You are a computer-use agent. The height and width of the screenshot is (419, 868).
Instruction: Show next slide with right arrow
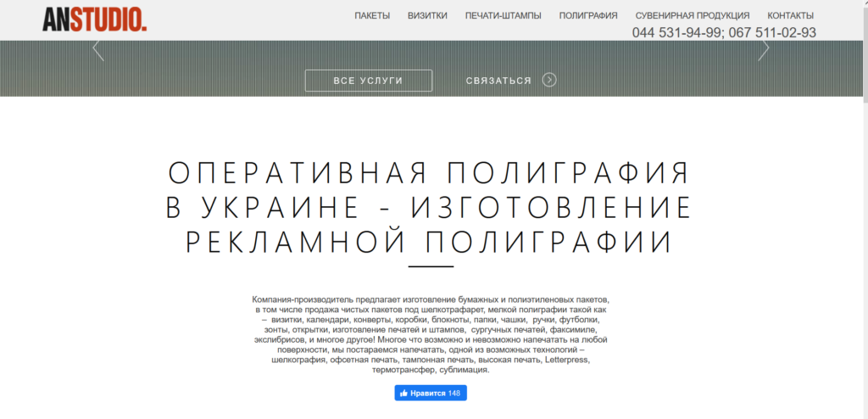pos(764,50)
